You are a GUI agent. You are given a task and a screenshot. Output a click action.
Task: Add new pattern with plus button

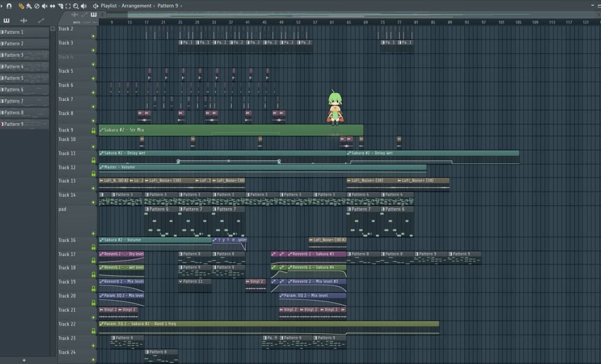(x=24, y=360)
